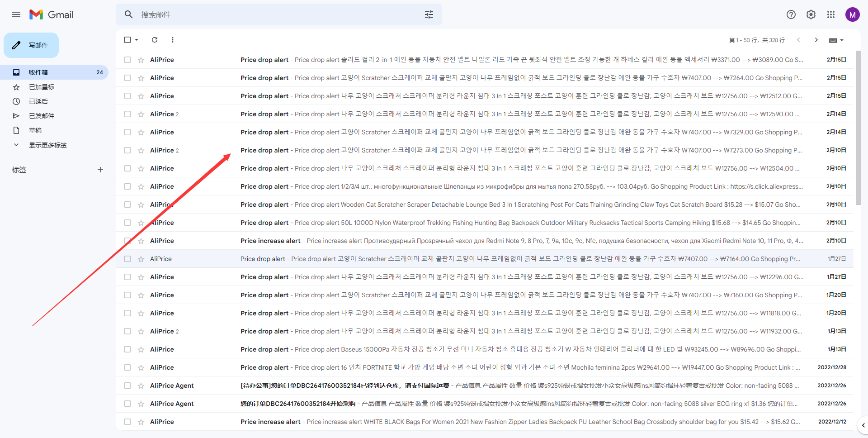Select the email with ₩7164.00 price
This screenshot has height=438, width=868.
coord(127,259)
